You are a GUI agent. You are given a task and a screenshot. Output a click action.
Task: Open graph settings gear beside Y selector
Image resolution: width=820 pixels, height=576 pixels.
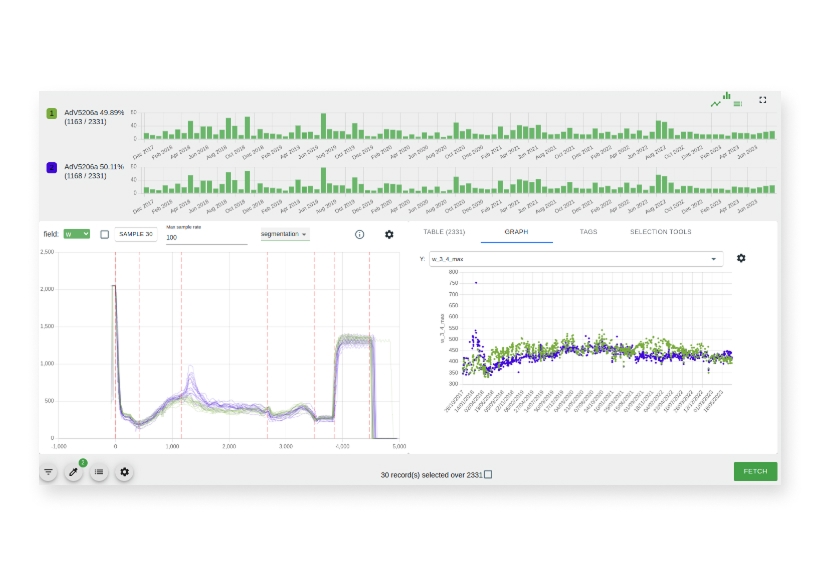pyautogui.click(x=741, y=258)
